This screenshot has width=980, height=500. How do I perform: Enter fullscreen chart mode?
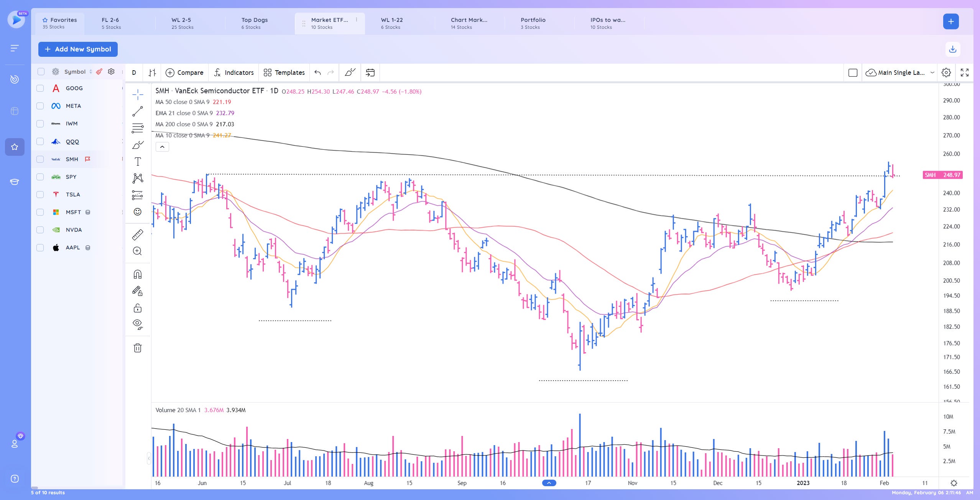tap(965, 73)
